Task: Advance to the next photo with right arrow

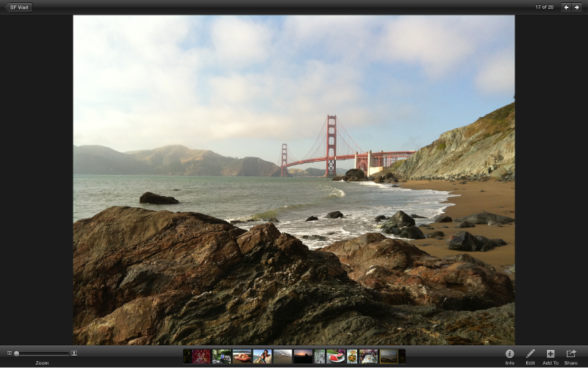Action: pyautogui.click(x=576, y=7)
